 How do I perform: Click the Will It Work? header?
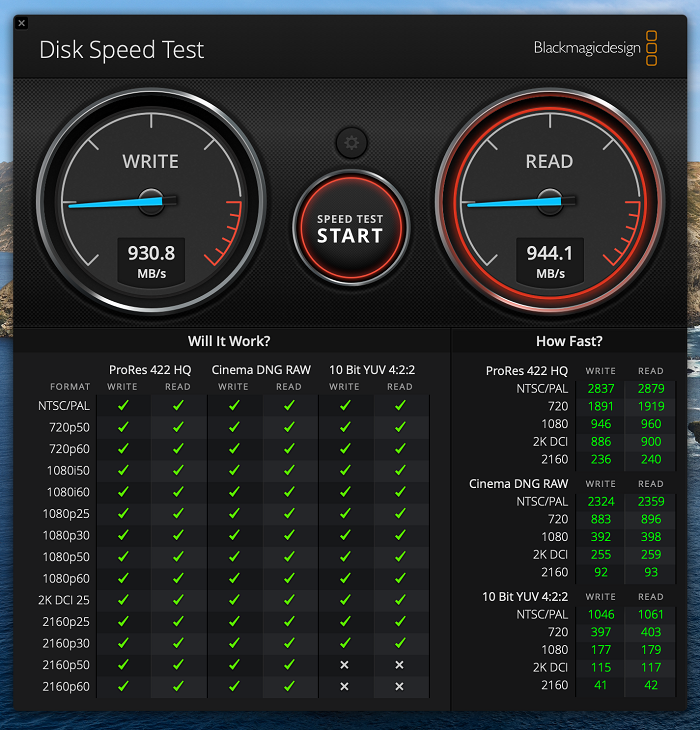click(229, 341)
